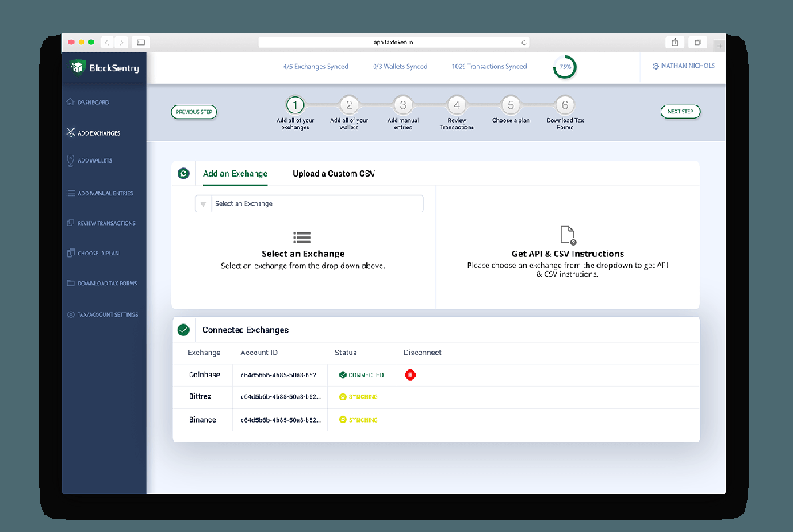Click the browser back arrow
793x532 pixels.
coord(107,43)
